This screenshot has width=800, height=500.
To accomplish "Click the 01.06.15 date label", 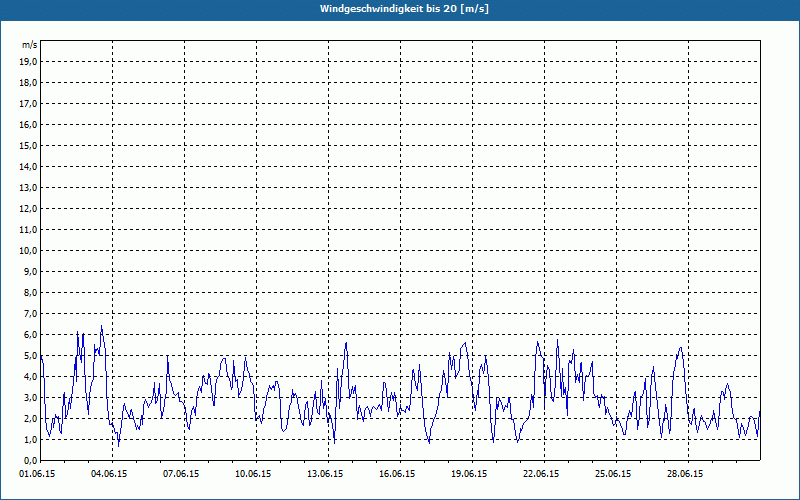I will click(37, 473).
